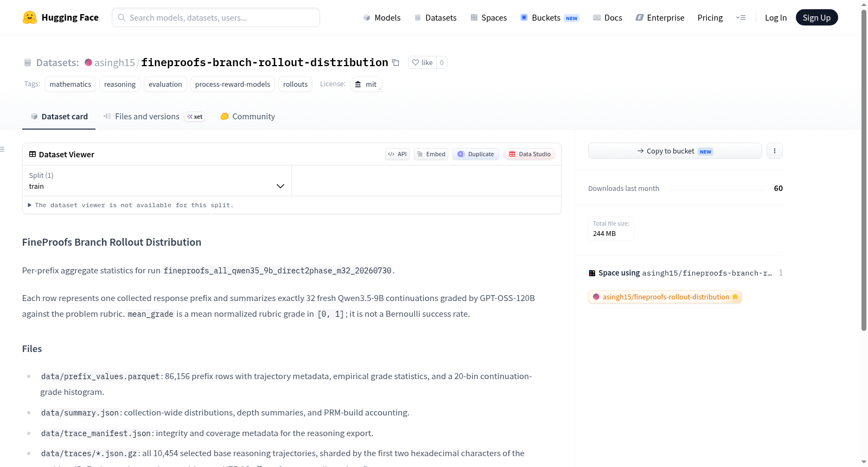Click the 'Downloads last month' value 60
The image size is (868, 467).
pos(778,188)
